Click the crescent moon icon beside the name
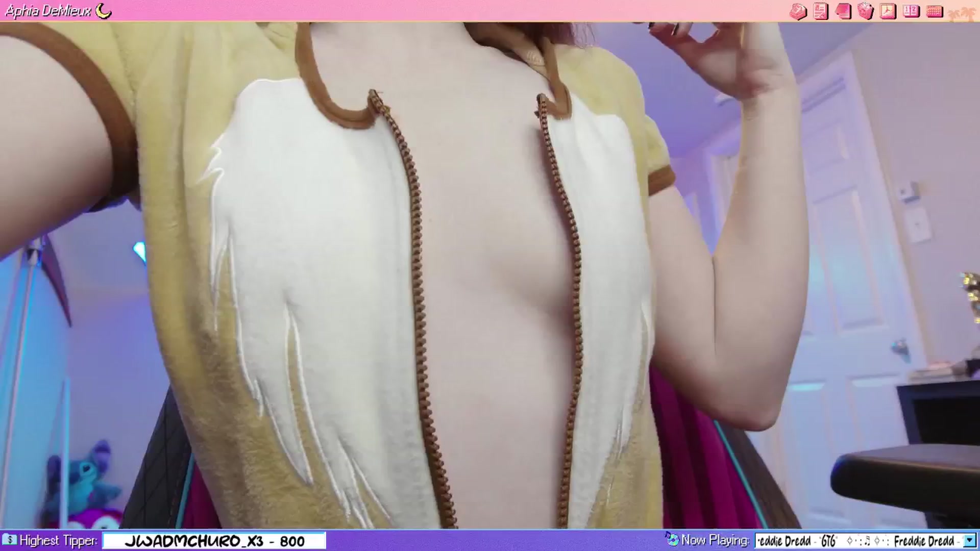 pos(104,10)
